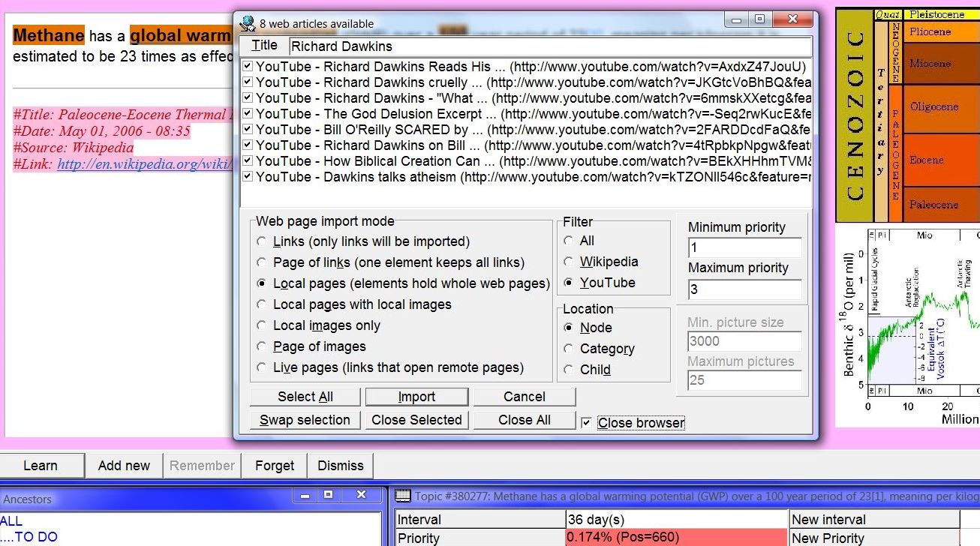Click the Forget button
This screenshot has width=980, height=546.
tap(275, 466)
